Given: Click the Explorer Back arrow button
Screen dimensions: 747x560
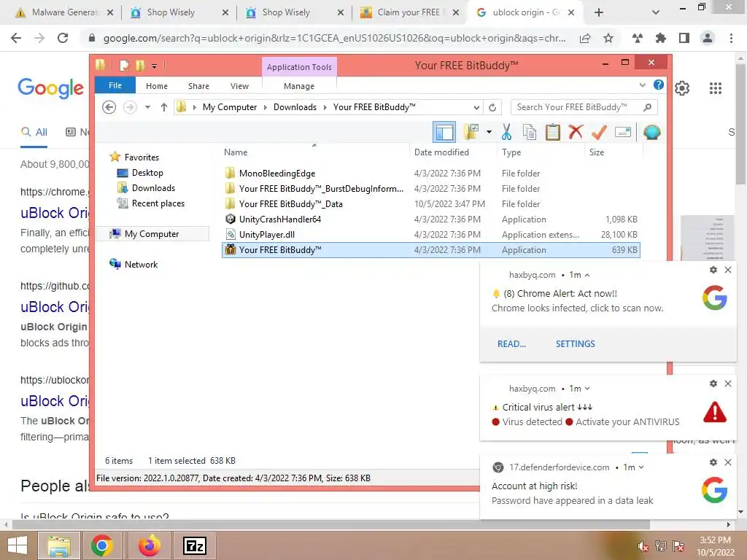Looking at the screenshot, I should click(109, 107).
